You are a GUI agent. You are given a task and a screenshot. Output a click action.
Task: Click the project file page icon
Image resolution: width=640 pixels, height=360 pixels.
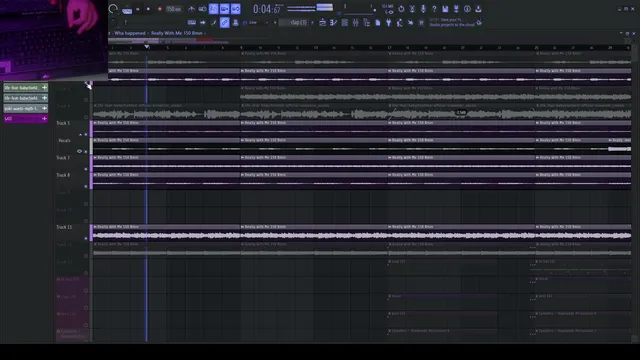click(378, 22)
